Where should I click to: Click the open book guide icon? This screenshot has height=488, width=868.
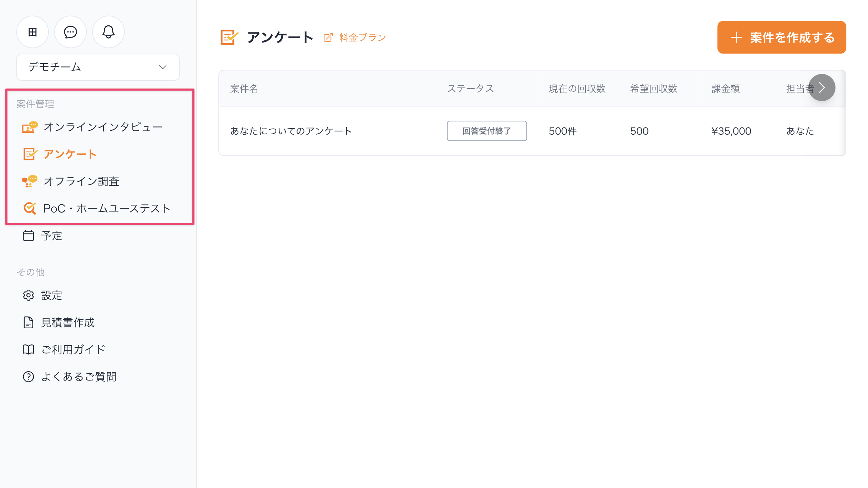pyautogui.click(x=29, y=349)
